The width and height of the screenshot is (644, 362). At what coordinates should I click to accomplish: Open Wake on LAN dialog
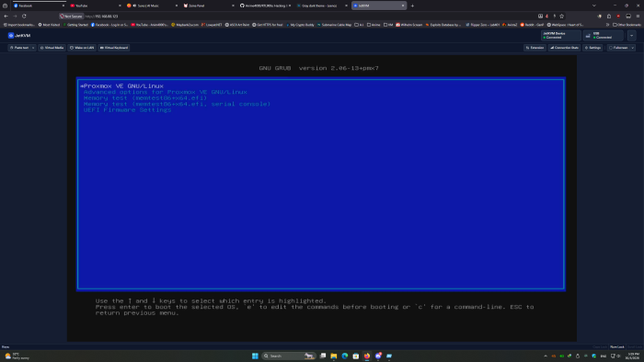pos(82,48)
